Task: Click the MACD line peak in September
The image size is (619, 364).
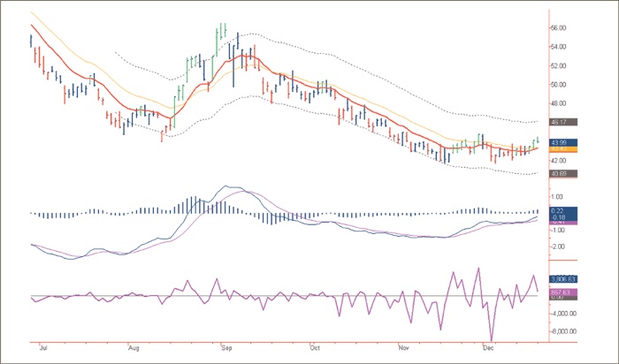Action: pos(230,186)
